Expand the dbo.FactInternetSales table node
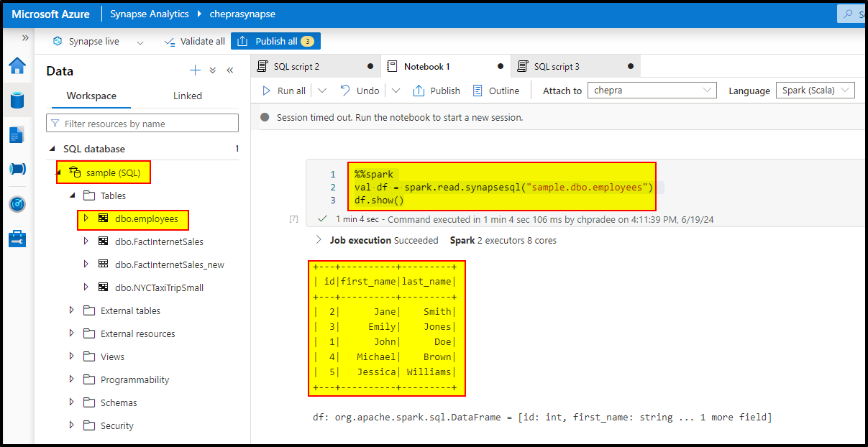This screenshot has height=447, width=868. pos(85,241)
